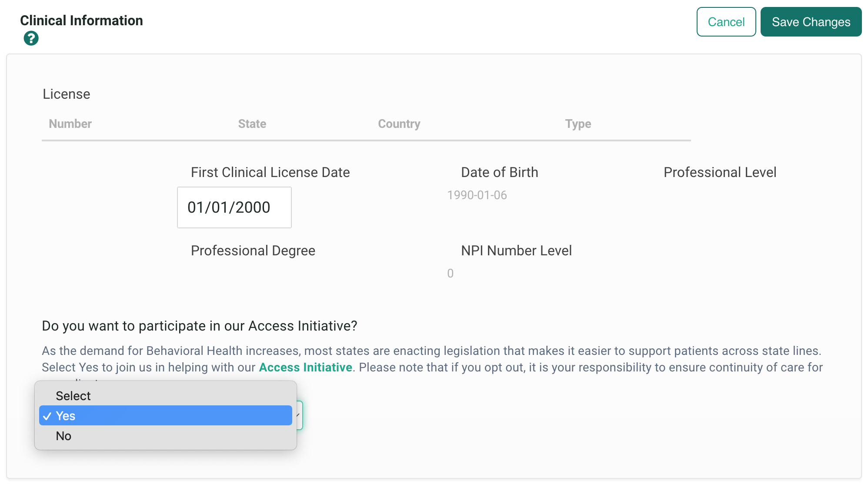Click the State column header
The image size is (868, 488).
(x=252, y=124)
